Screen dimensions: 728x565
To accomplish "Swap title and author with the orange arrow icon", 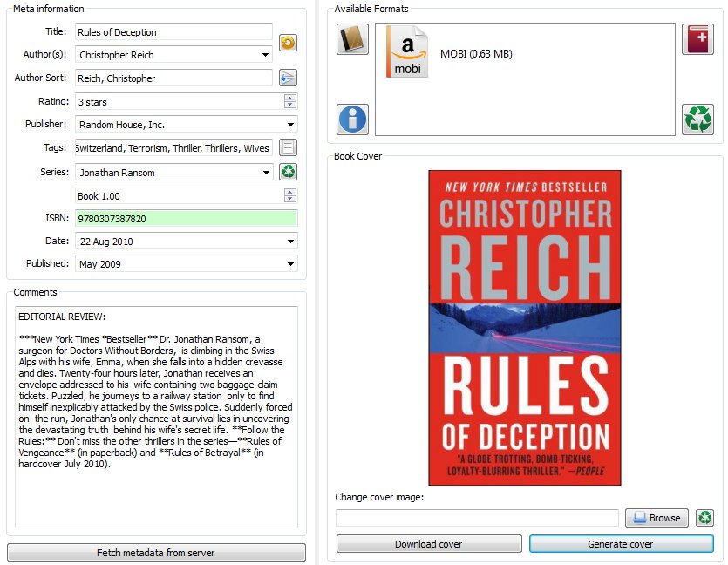I will (x=288, y=43).
